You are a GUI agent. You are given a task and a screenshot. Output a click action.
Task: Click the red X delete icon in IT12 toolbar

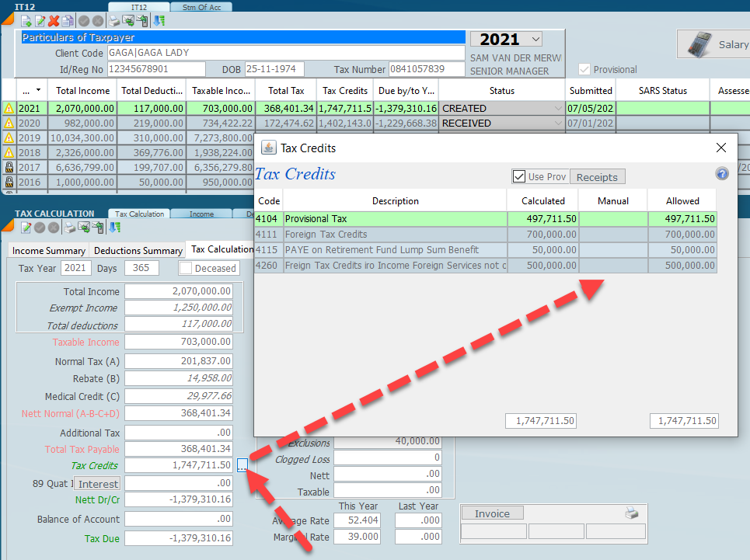point(54,22)
